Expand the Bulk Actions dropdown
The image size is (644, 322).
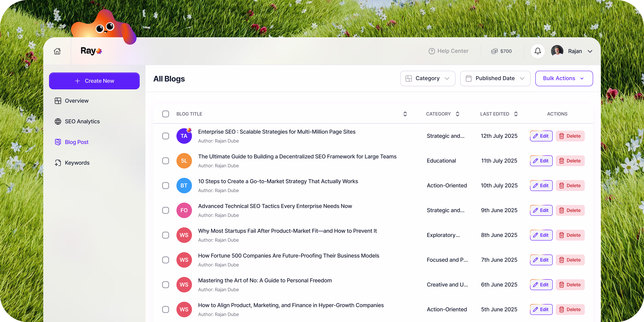click(564, 78)
